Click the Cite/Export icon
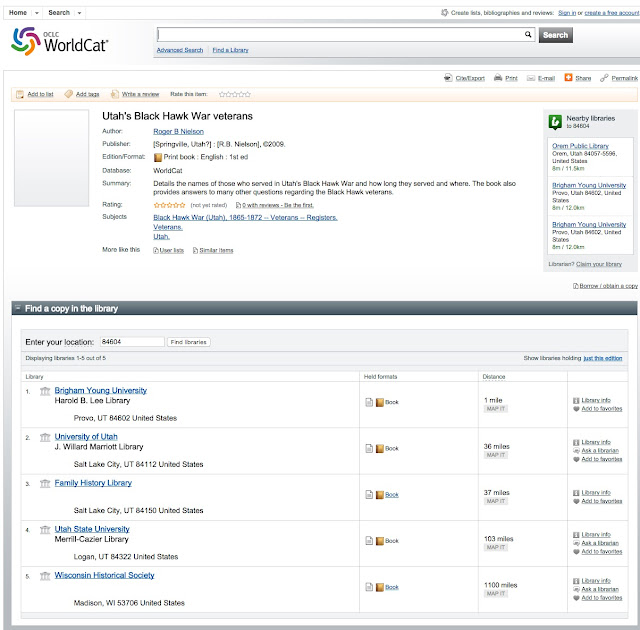The image size is (640, 630). click(x=448, y=78)
